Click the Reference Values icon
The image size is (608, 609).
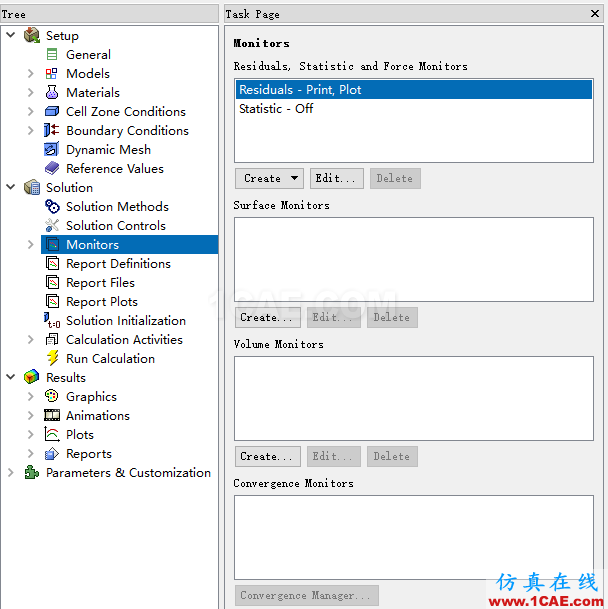coord(52,168)
